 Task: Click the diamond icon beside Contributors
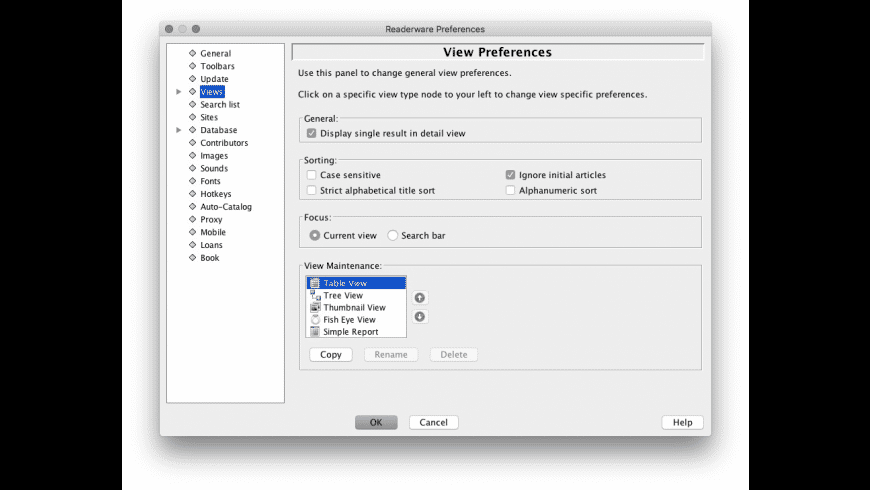(193, 143)
